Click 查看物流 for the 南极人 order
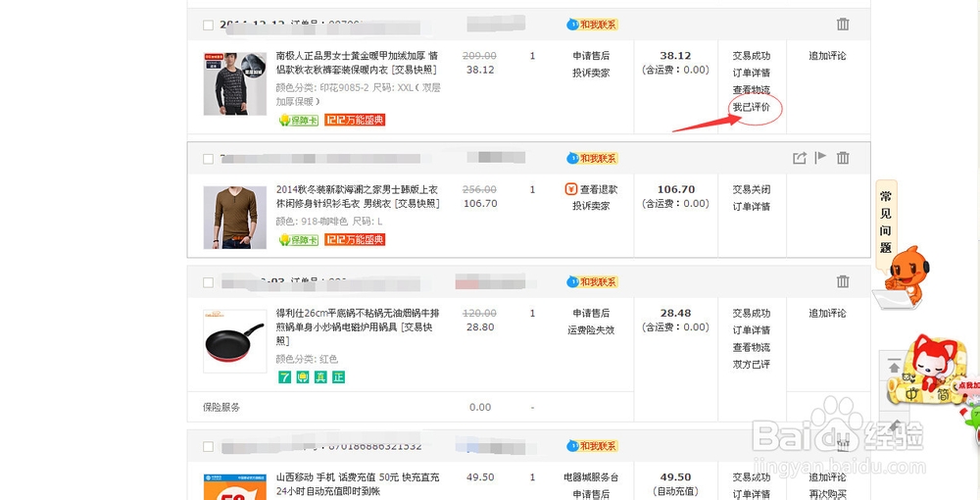Image resolution: width=980 pixels, height=500 pixels. (752, 90)
